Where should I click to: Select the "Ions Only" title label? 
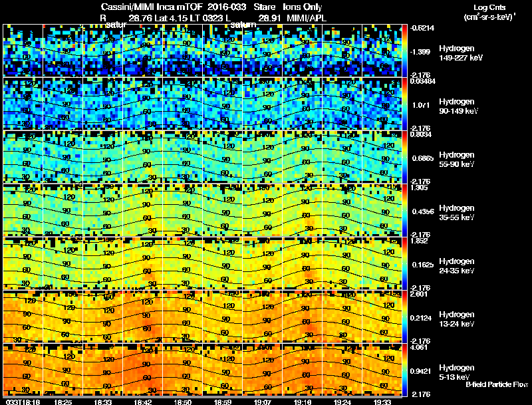(303, 7)
